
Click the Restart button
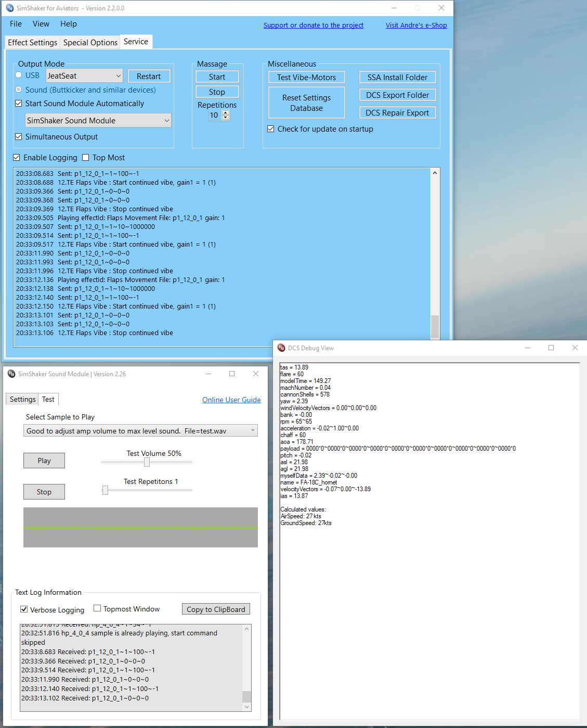[149, 76]
